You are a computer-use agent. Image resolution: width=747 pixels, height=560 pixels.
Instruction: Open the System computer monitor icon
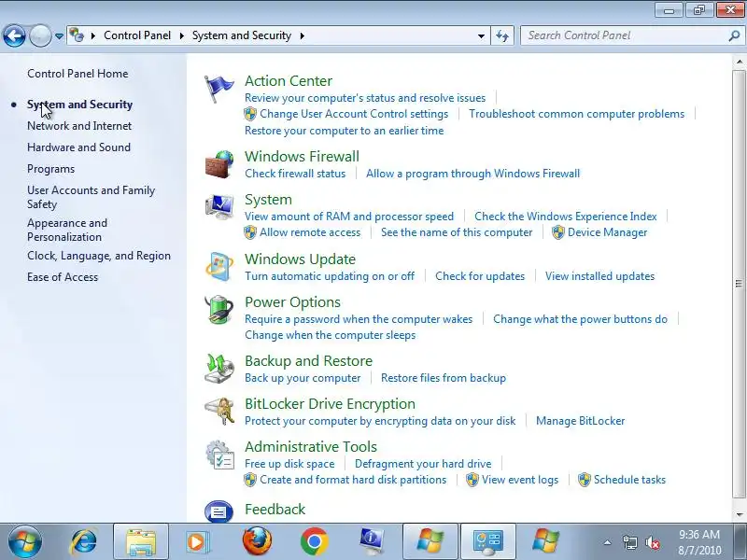coord(219,207)
